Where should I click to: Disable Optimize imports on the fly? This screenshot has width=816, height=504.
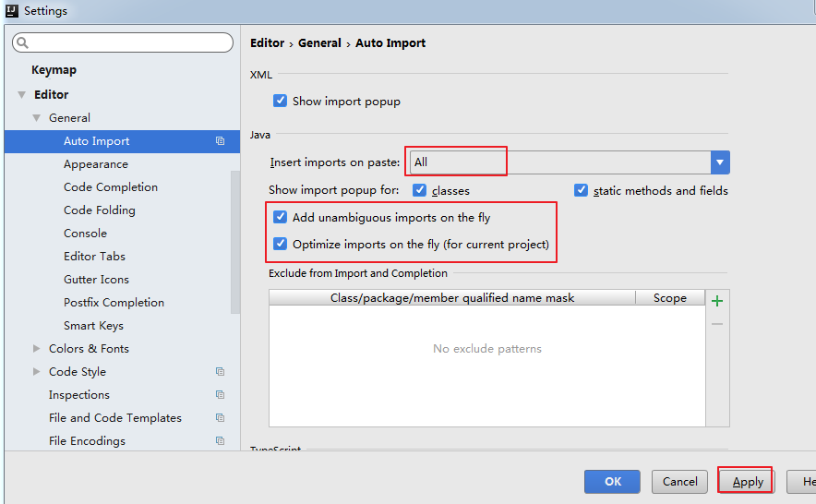(x=280, y=244)
